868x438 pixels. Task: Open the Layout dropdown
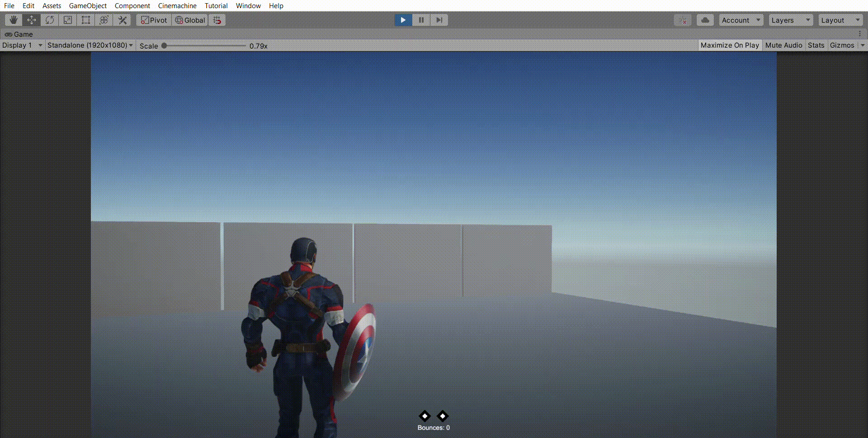point(841,20)
